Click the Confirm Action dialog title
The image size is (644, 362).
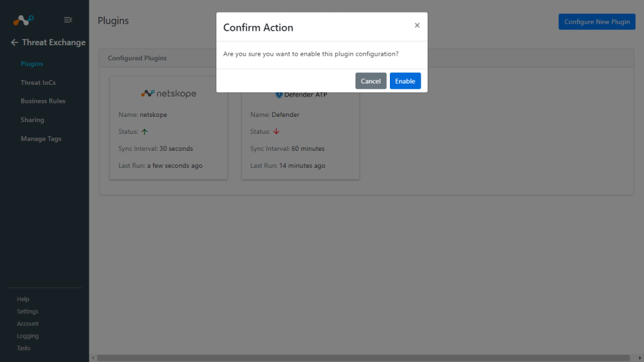(258, 28)
